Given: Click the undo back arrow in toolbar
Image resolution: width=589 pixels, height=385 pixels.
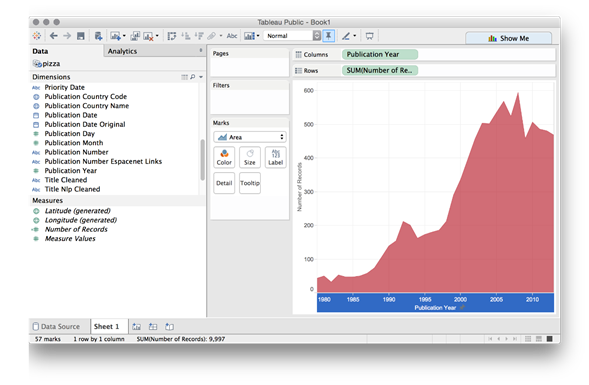Looking at the screenshot, I should point(53,36).
